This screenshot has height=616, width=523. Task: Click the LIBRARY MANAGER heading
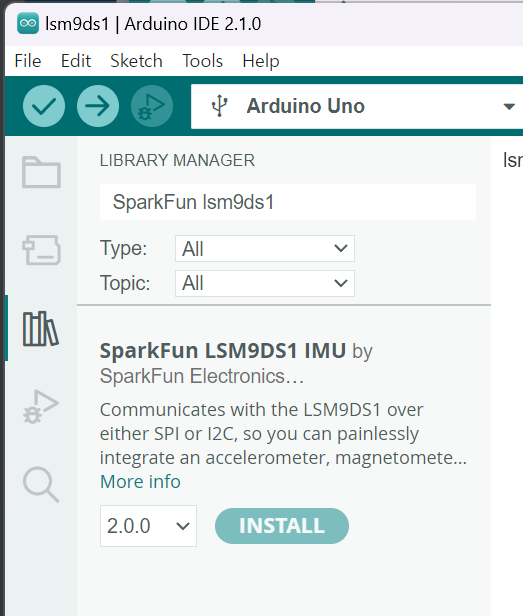tap(177, 160)
